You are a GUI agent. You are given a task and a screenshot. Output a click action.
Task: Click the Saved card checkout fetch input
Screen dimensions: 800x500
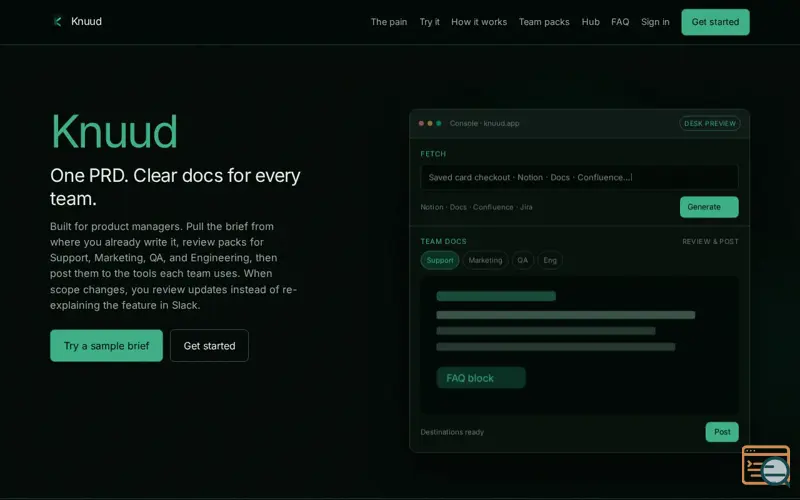(x=579, y=177)
